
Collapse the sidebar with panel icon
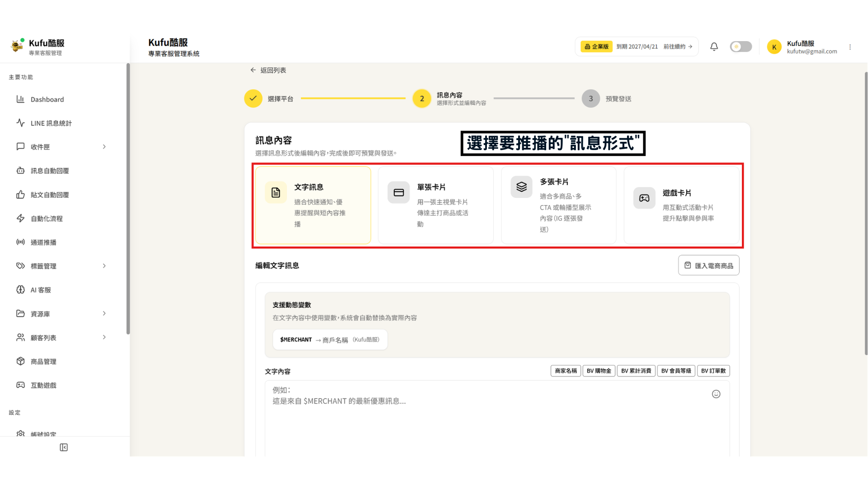(x=64, y=447)
